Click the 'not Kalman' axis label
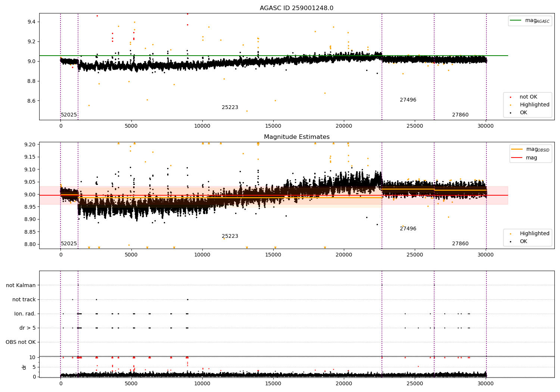The image size is (560, 392). pos(21,286)
